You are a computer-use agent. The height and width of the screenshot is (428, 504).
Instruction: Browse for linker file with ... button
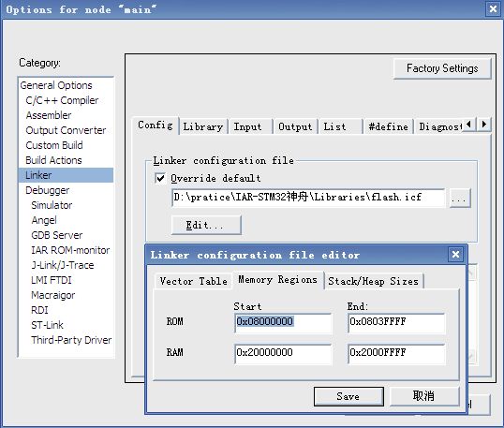(460, 198)
